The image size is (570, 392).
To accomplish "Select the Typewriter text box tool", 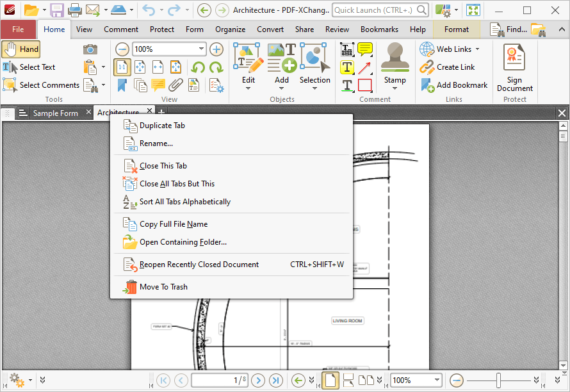I will [347, 49].
